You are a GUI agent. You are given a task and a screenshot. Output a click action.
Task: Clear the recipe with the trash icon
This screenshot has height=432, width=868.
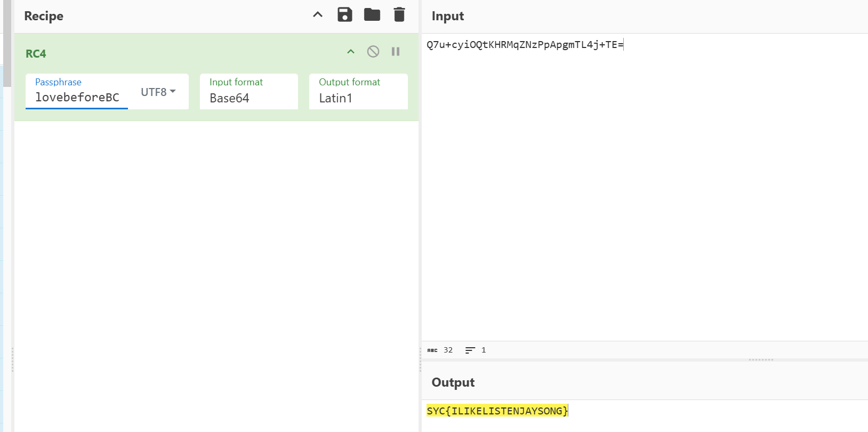tap(399, 15)
